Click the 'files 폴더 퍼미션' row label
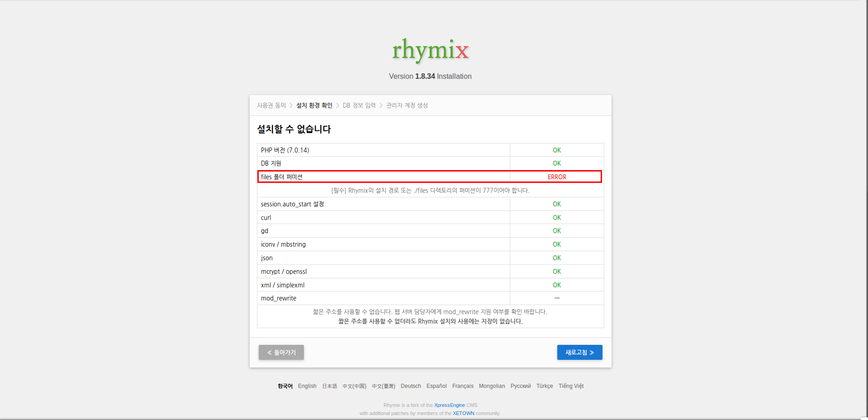This screenshot has width=868, height=420. [x=281, y=177]
